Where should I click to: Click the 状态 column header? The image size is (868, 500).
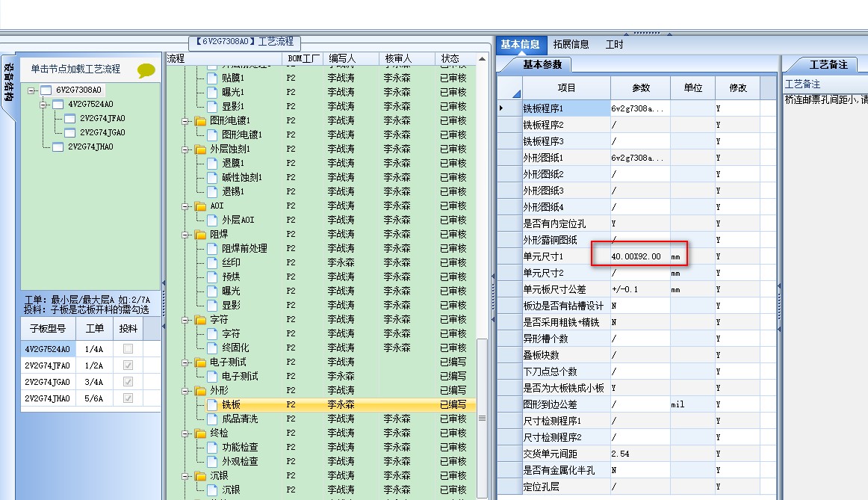tap(454, 59)
